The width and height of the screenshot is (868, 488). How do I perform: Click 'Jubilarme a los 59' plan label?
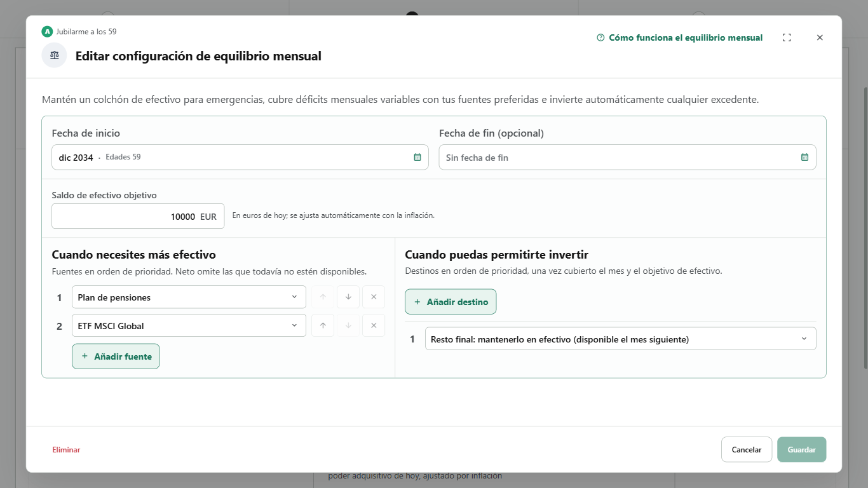(86, 32)
